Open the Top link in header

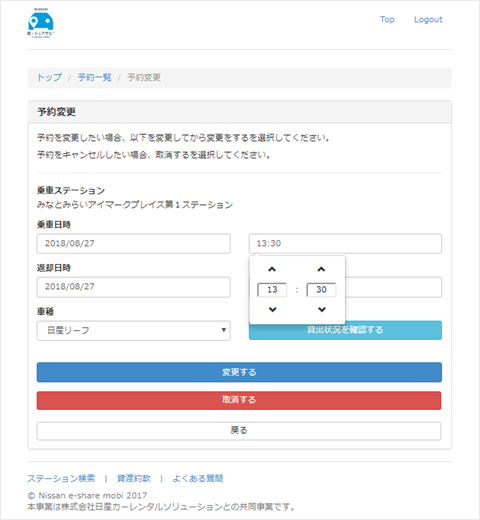pos(387,20)
